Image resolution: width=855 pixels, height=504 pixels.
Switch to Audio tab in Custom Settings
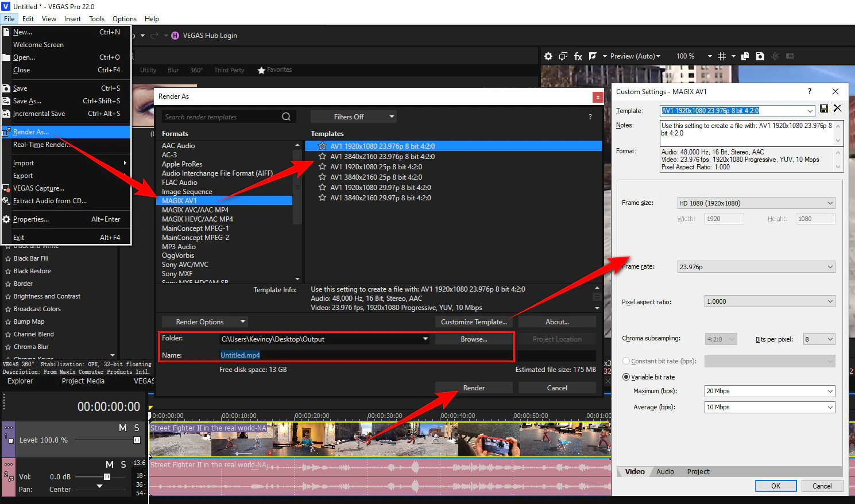(x=665, y=472)
